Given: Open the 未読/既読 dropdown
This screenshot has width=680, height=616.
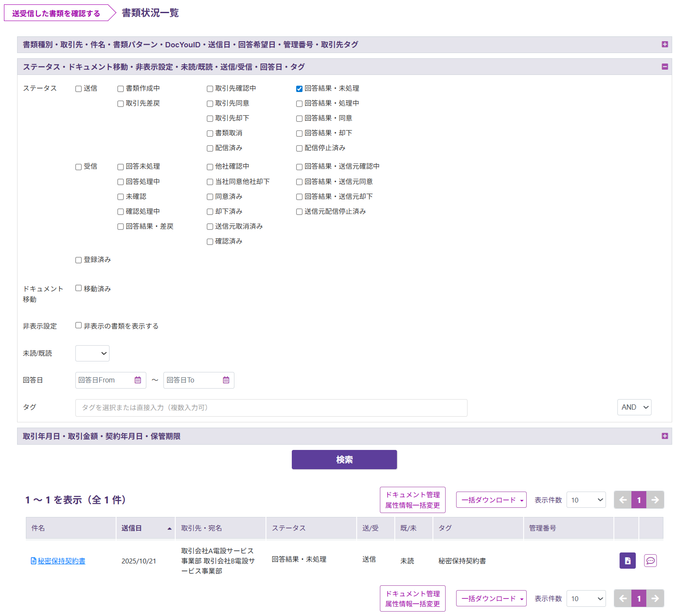Looking at the screenshot, I should [x=92, y=354].
